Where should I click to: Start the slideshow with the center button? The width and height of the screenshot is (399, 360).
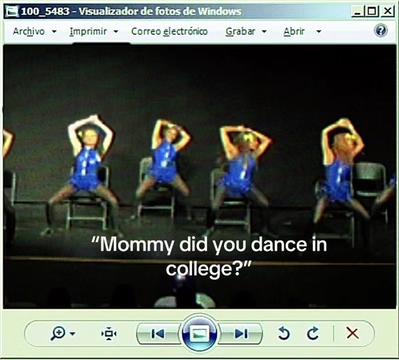(x=199, y=333)
